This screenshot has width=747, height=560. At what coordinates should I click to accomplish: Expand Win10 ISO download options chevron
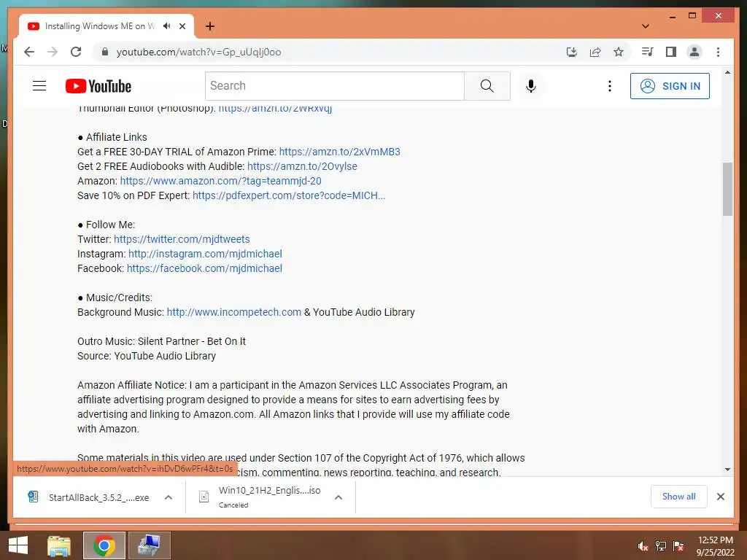338,497
